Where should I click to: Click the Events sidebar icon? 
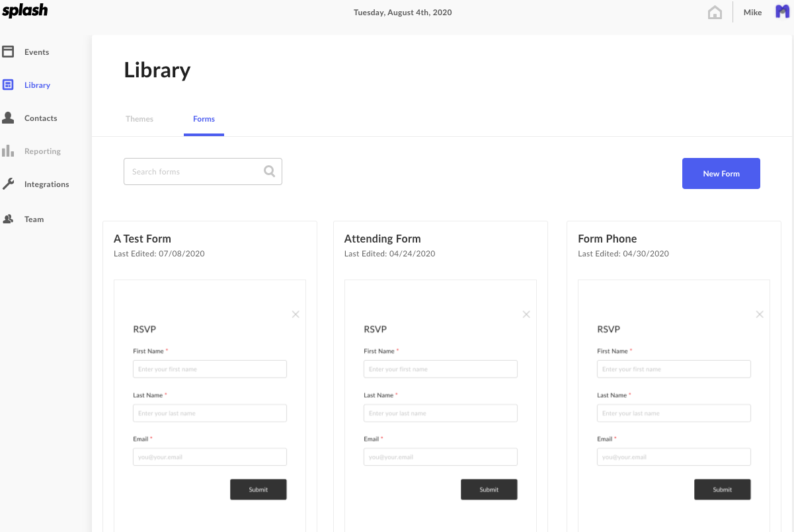pos(8,52)
